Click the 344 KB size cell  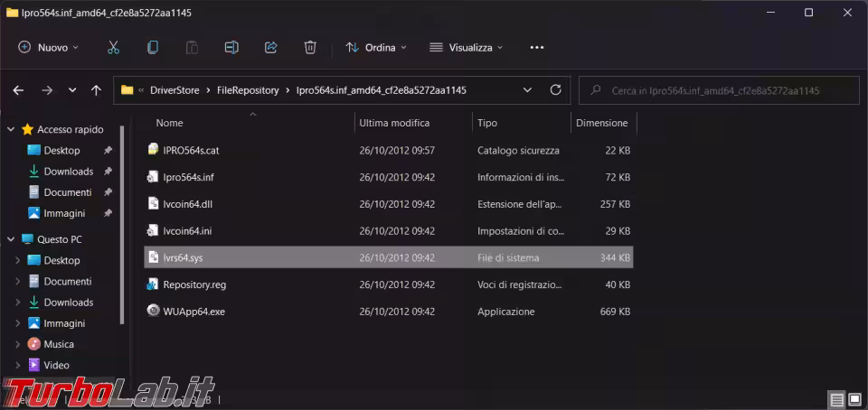[615, 257]
